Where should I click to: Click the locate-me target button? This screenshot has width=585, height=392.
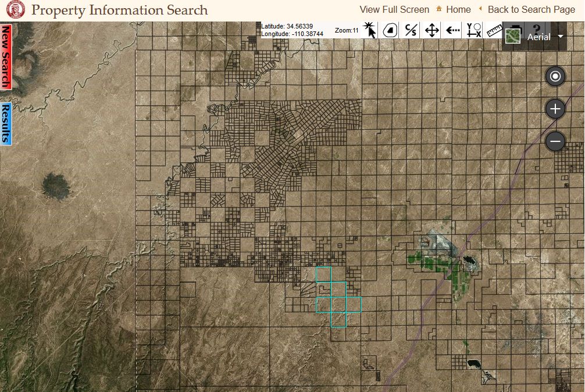click(555, 76)
